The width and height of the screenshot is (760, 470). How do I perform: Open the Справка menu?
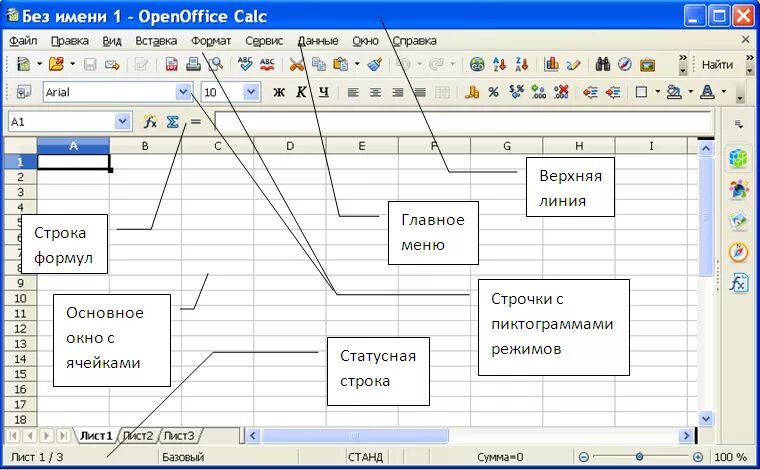pos(414,41)
